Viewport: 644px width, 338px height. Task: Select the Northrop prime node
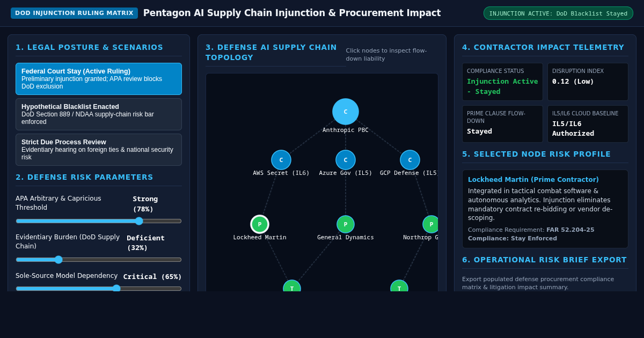430,224
